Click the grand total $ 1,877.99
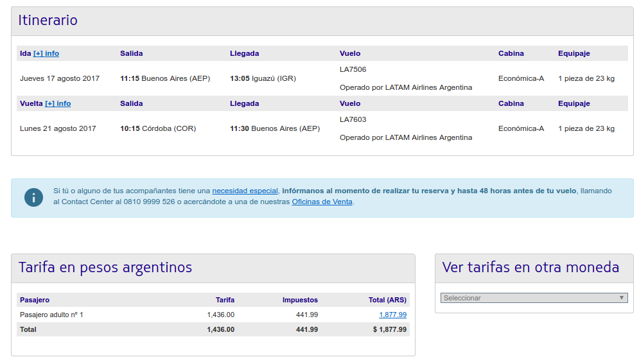Viewport: 639px width, 364px height. point(390,330)
